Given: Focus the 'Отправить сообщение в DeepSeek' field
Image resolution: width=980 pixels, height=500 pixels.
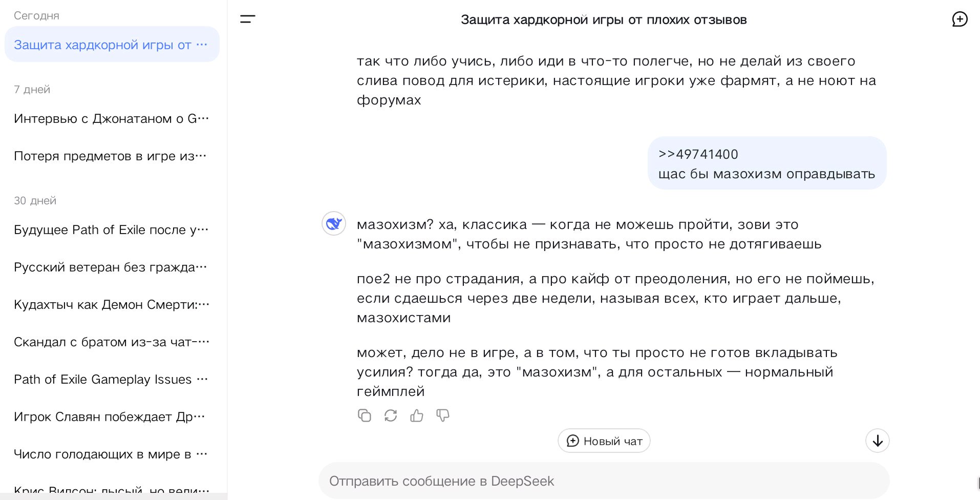Looking at the screenshot, I should point(604,481).
